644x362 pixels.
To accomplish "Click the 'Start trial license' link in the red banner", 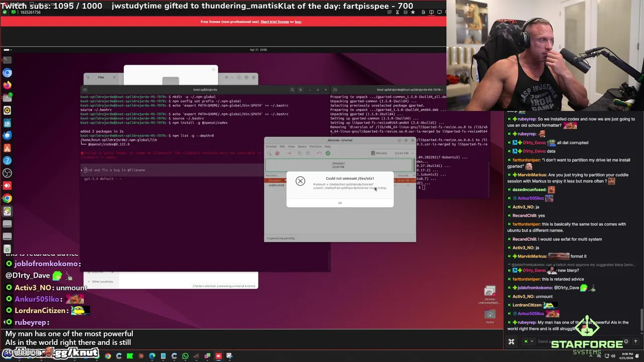I will click(275, 22).
